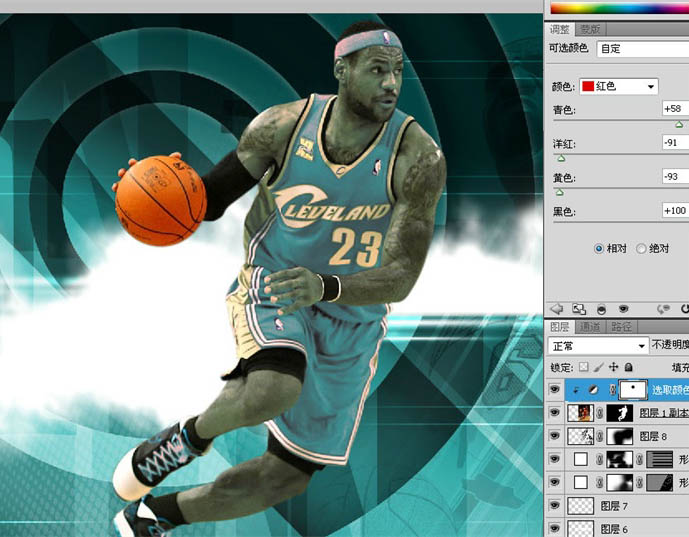The width and height of the screenshot is (689, 537).
Task: Click the view previous state icon
Action: pyautogui.click(x=663, y=309)
